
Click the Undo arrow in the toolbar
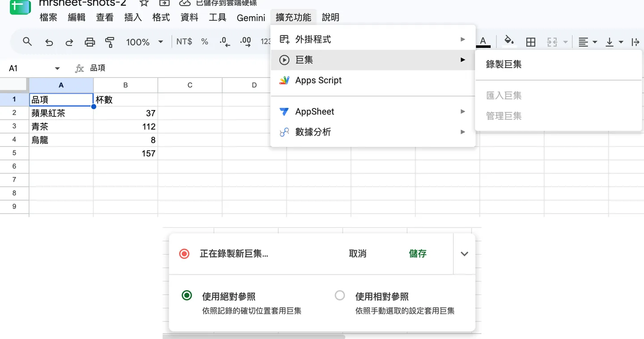pos(49,42)
